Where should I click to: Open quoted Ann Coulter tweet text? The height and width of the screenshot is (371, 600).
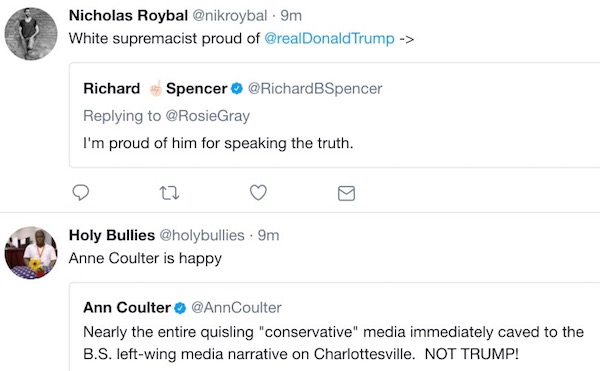click(333, 343)
